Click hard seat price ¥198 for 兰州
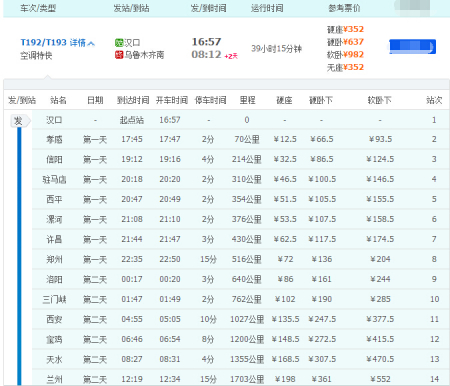The width and height of the screenshot is (450, 386). 285,379
